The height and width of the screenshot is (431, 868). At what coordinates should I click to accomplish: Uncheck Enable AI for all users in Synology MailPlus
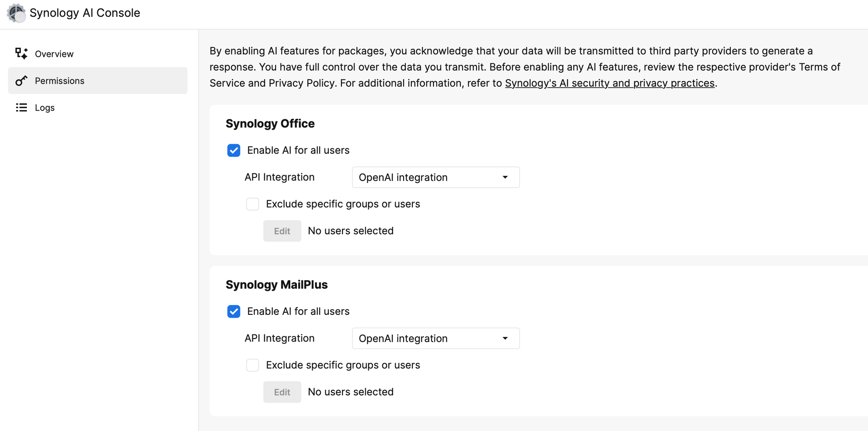coord(234,311)
